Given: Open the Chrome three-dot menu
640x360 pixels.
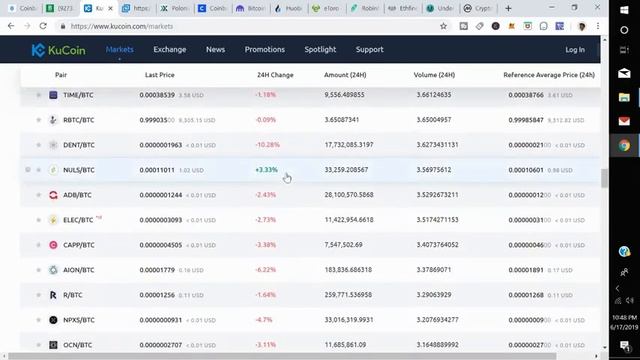Looking at the screenshot, I should 598,26.
